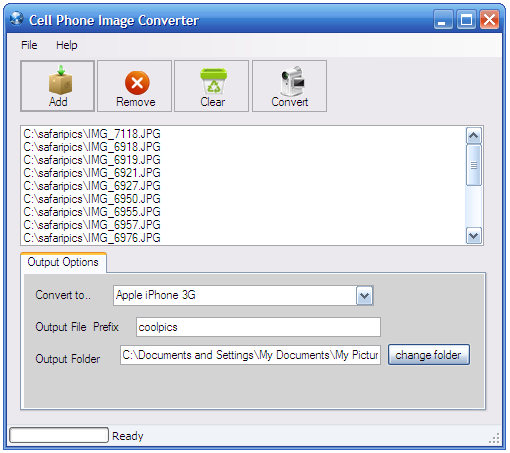Click the file list scroll up arrow
The height and width of the screenshot is (453, 510).
pyautogui.click(x=474, y=136)
